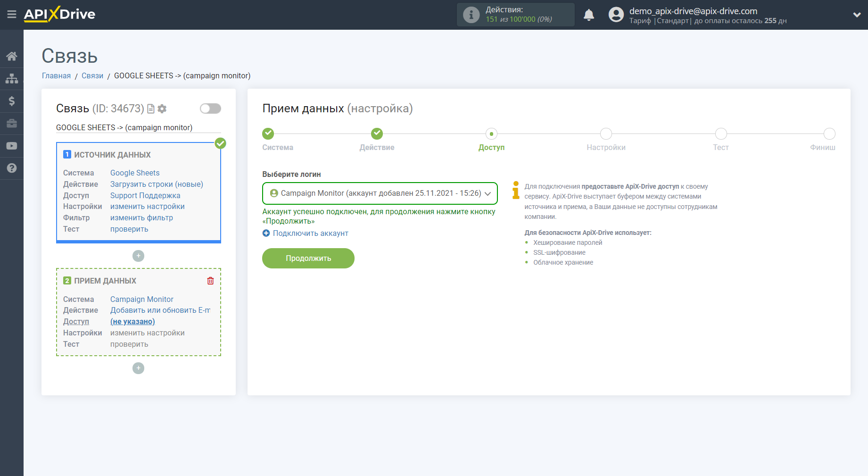This screenshot has width=868, height=476.
Task: Toggle the connection on/off switch
Action: coord(210,109)
